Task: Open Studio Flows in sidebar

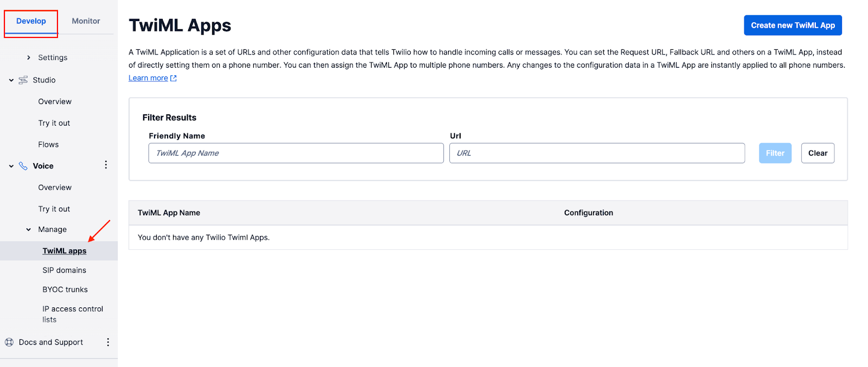Action: pyautogui.click(x=48, y=145)
